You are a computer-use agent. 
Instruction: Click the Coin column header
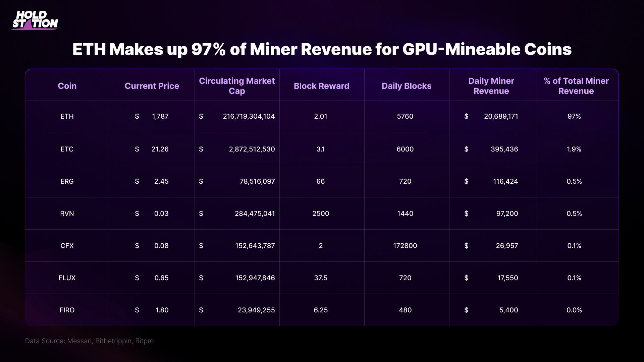click(67, 86)
